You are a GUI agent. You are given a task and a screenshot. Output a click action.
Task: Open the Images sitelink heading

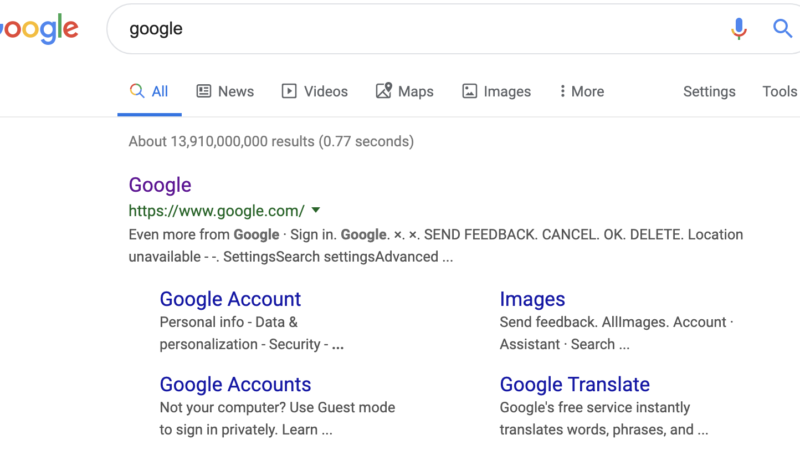click(532, 299)
